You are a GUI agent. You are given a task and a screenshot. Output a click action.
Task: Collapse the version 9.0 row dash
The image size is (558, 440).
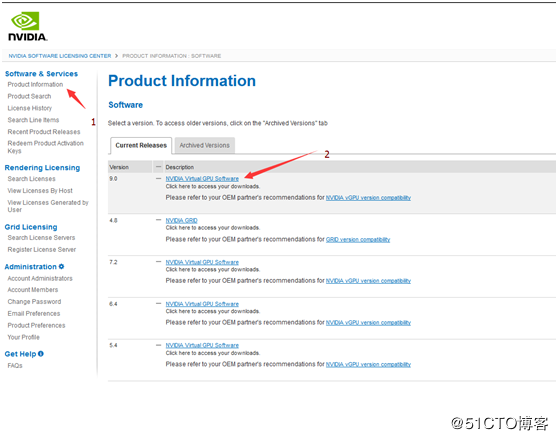[x=158, y=178]
